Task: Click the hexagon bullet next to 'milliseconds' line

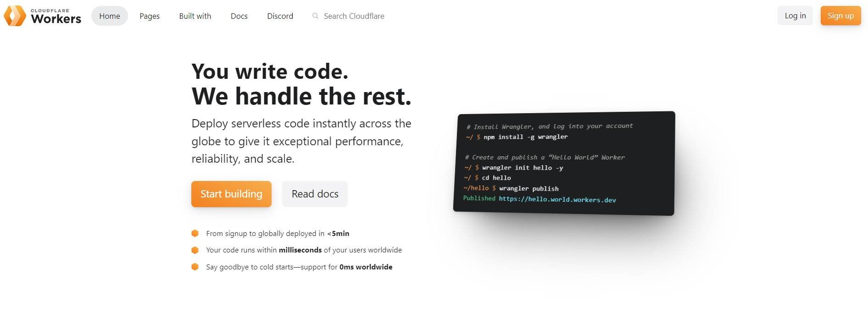Action: click(x=195, y=250)
